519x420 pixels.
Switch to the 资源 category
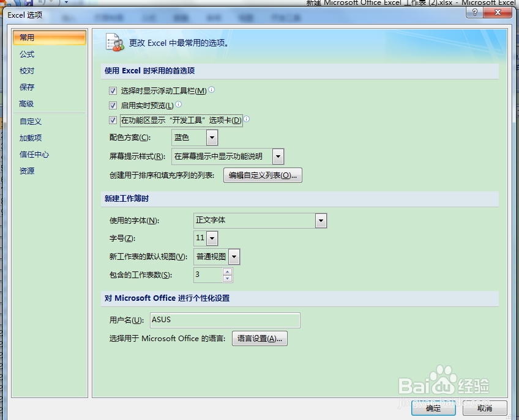click(50, 171)
